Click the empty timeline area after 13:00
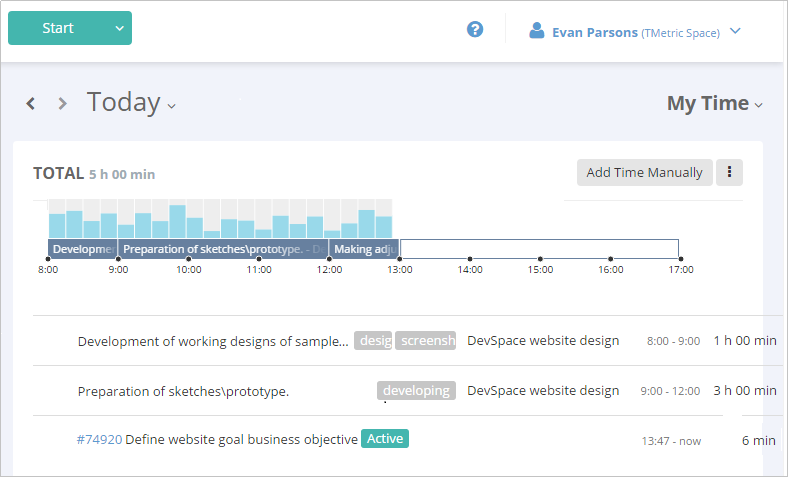This screenshot has height=477, width=788. point(538,249)
